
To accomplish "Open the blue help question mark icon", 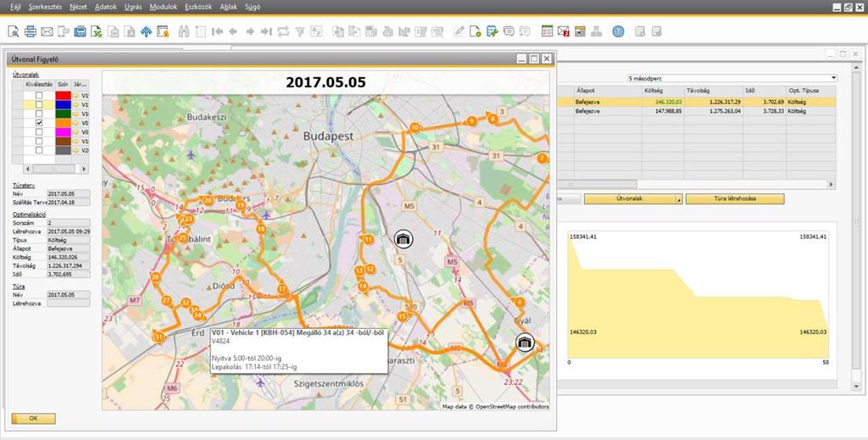I will pos(618,31).
